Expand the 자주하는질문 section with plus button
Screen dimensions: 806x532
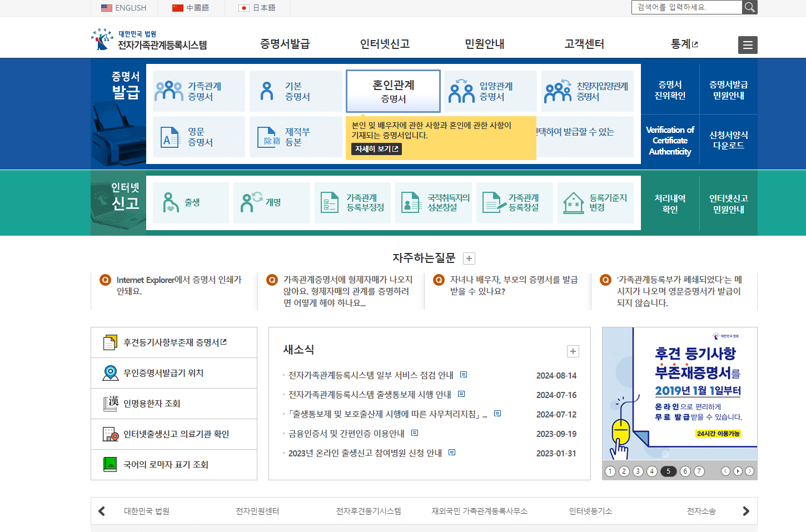[x=469, y=258]
